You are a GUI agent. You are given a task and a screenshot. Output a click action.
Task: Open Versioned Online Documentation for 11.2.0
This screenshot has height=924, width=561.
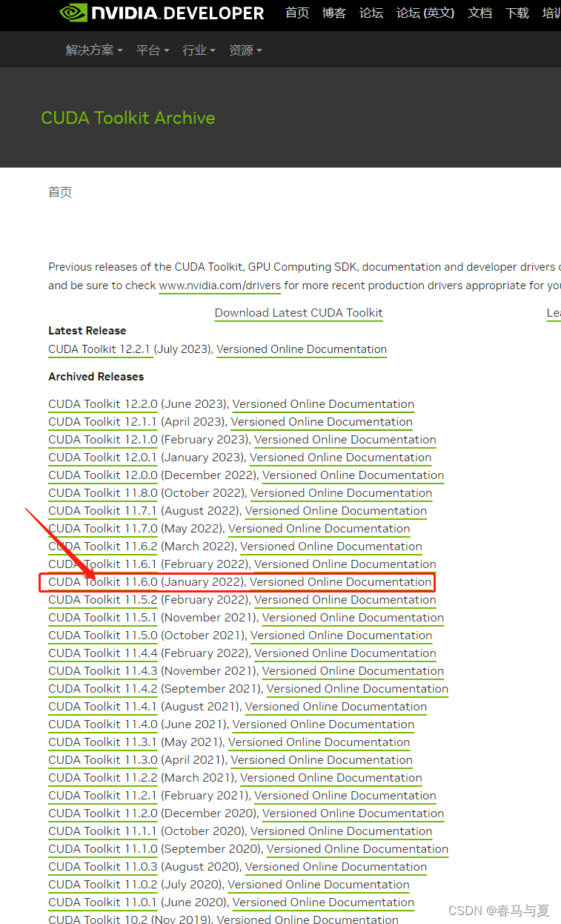pyautogui.click(x=353, y=814)
